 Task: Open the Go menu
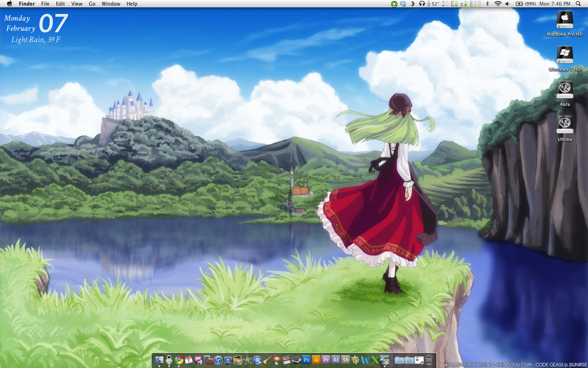point(92,4)
